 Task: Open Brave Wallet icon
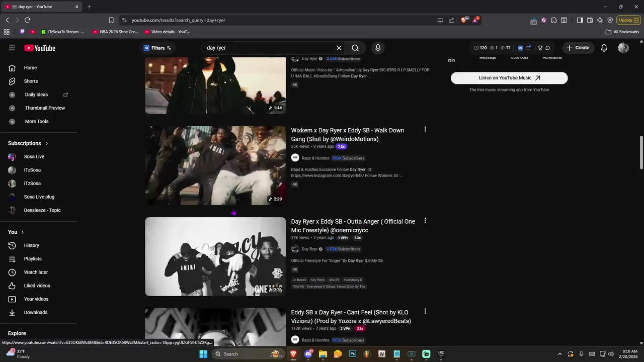590,20
